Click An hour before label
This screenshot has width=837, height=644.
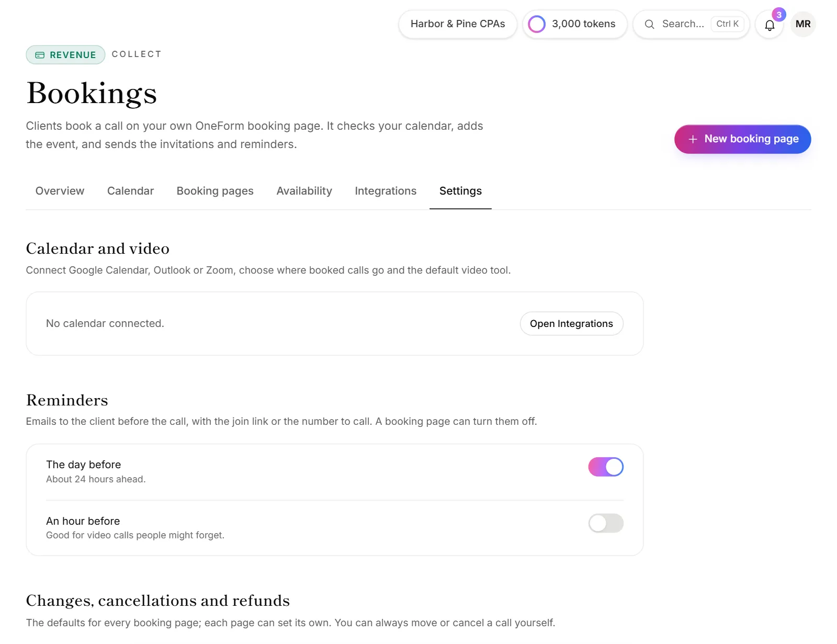click(83, 521)
